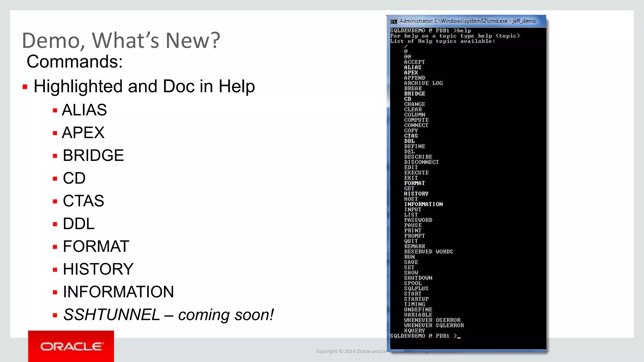The image size is (644, 362).
Task: Click the Highlighted and Doc in Help line
Action: 144,86
